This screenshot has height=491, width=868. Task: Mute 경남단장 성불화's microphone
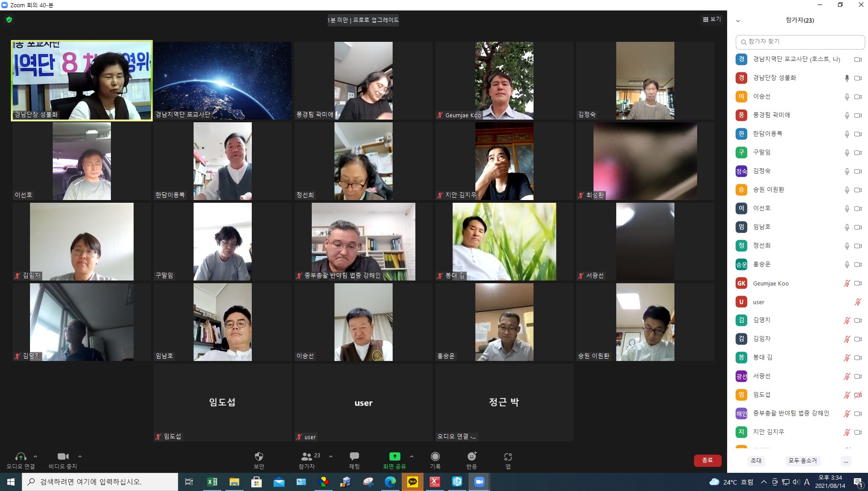pos(847,78)
